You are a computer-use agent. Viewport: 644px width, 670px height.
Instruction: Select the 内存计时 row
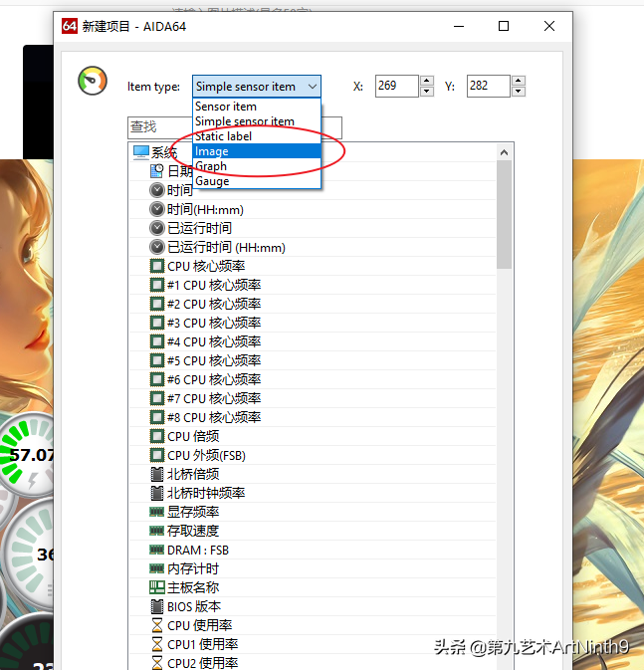313,568
